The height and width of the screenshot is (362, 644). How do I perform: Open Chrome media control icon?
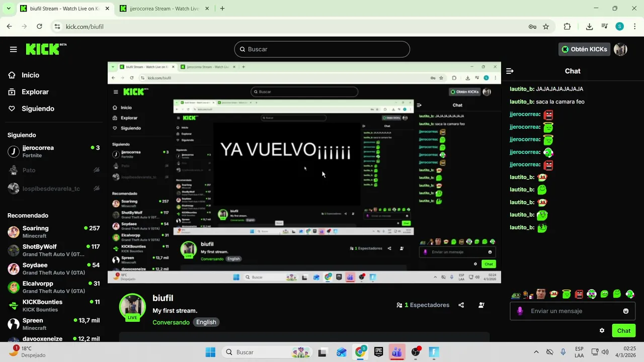point(605,27)
